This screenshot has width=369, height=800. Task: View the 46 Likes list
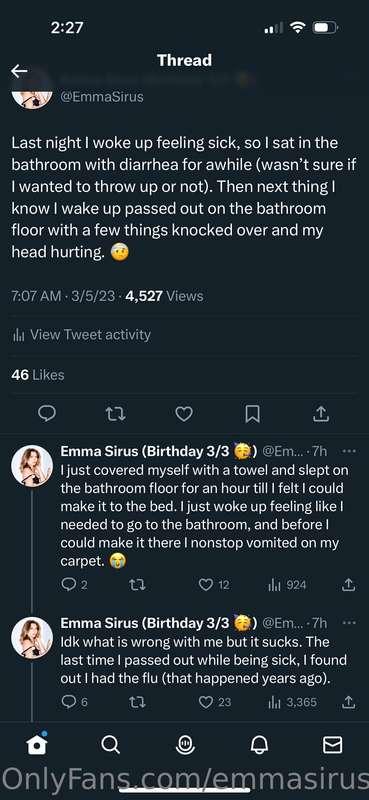point(38,375)
